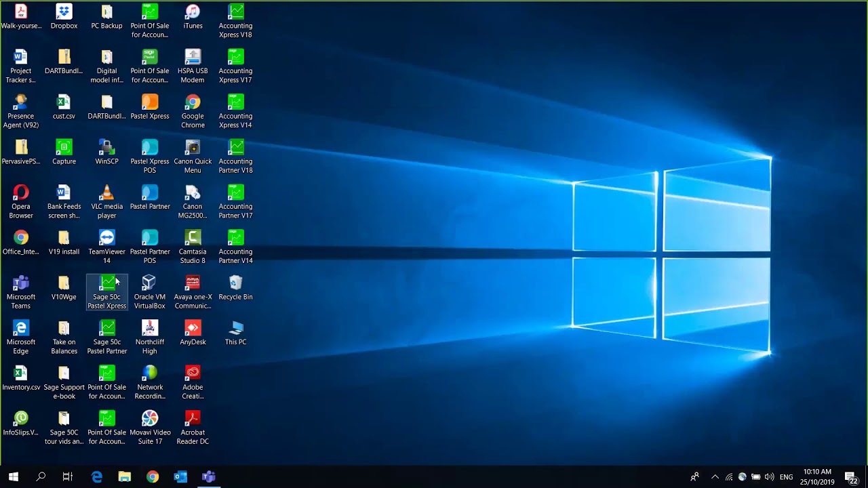Select the Movavi Video Suite 17 icon
868x488 pixels.
click(x=150, y=428)
